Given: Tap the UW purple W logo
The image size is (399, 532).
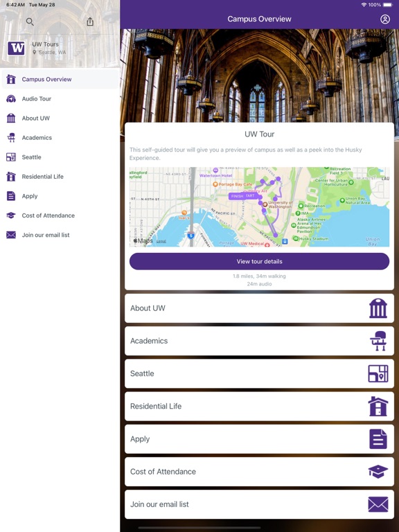Looking at the screenshot, I should pos(16,48).
